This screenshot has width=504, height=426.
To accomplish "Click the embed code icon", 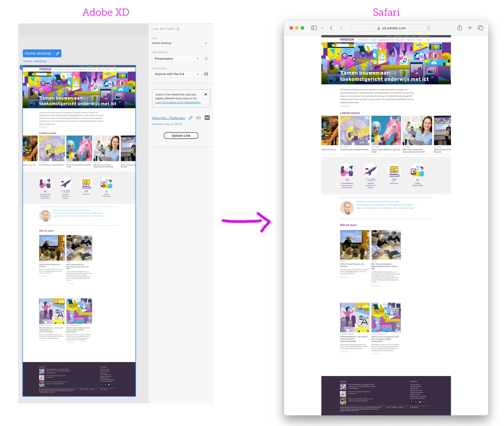I will pos(199,118).
